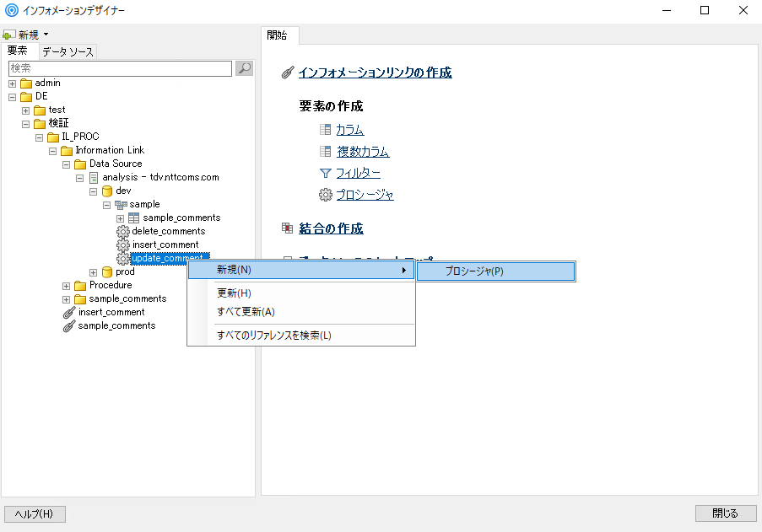Open the 新規 dropdown arrow
Image resolution: width=762 pixels, height=532 pixels.
tap(46, 35)
